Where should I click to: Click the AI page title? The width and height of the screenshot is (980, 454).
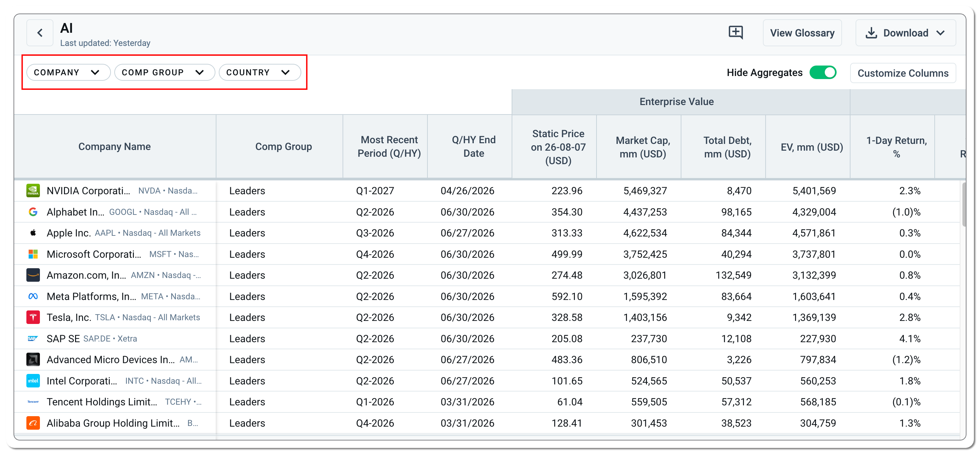pyautogui.click(x=67, y=28)
